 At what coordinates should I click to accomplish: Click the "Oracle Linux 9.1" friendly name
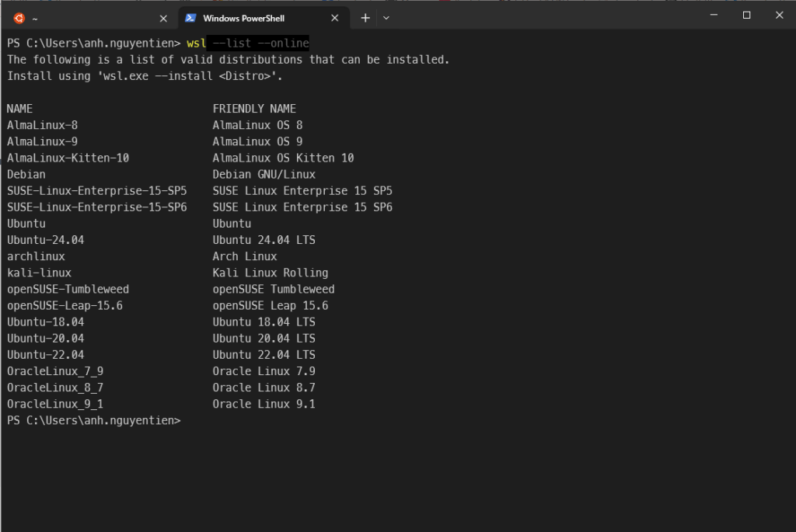pos(264,404)
